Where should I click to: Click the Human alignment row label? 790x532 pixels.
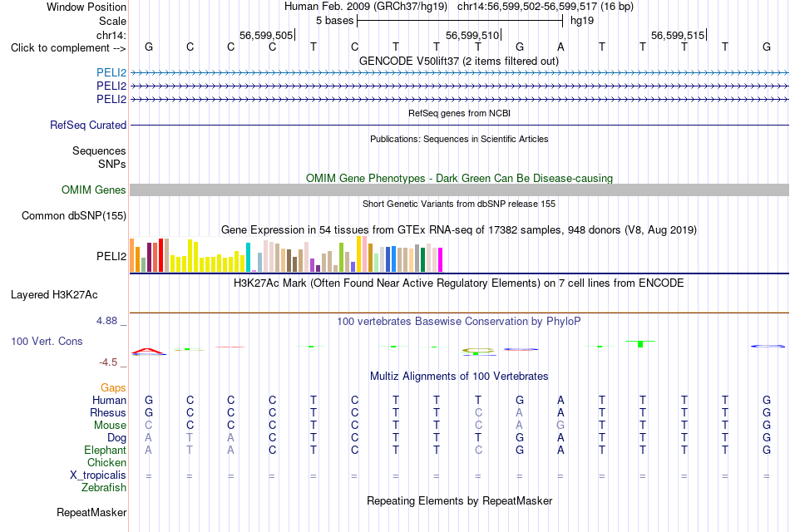109,401
